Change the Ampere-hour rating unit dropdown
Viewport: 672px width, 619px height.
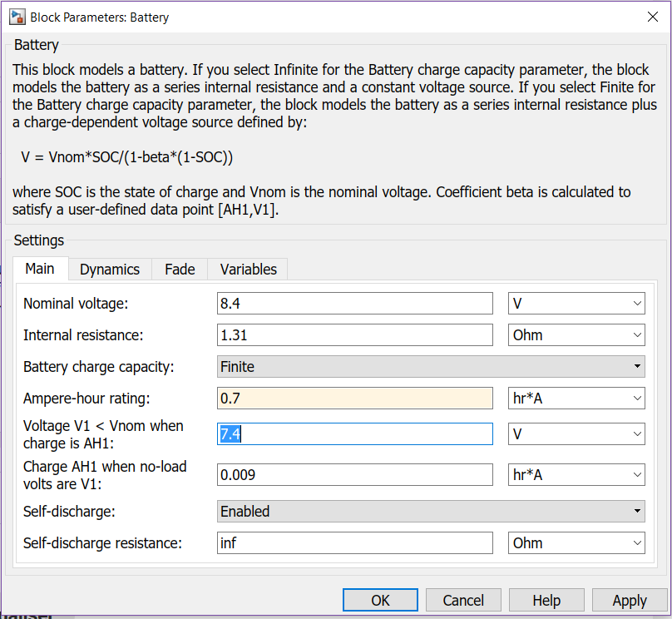point(576,398)
